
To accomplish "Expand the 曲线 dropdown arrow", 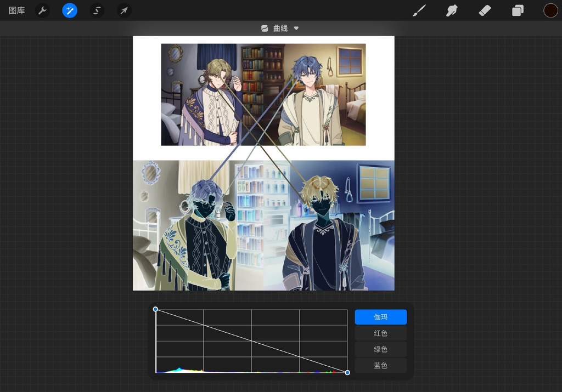I will pyautogui.click(x=296, y=28).
